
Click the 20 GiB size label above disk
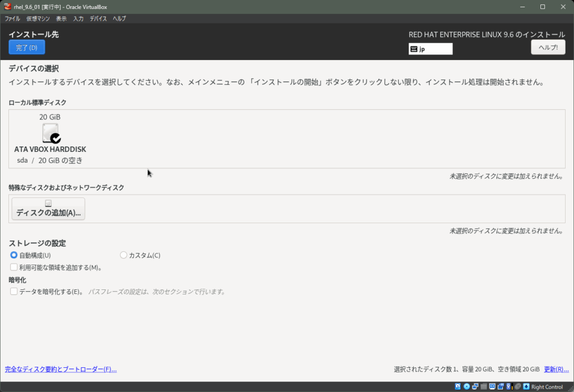[50, 117]
